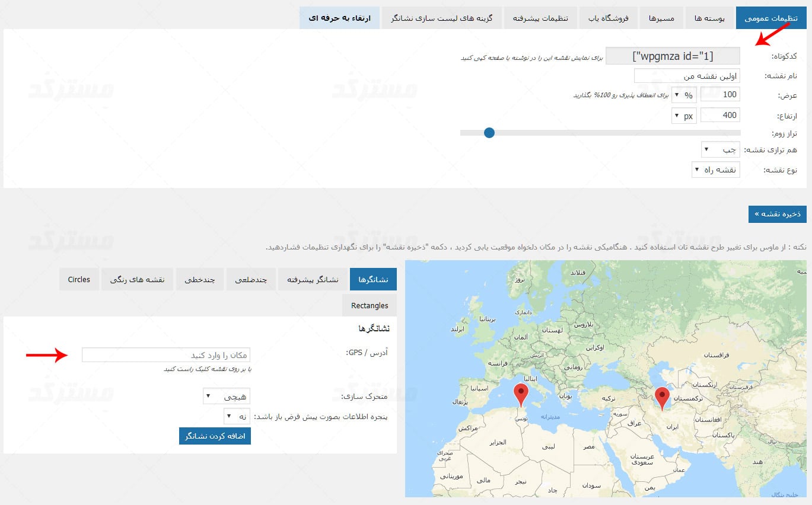Open the فروشگاه یاب (Store Locator) tab
This screenshot has width=812, height=505.
point(608,18)
